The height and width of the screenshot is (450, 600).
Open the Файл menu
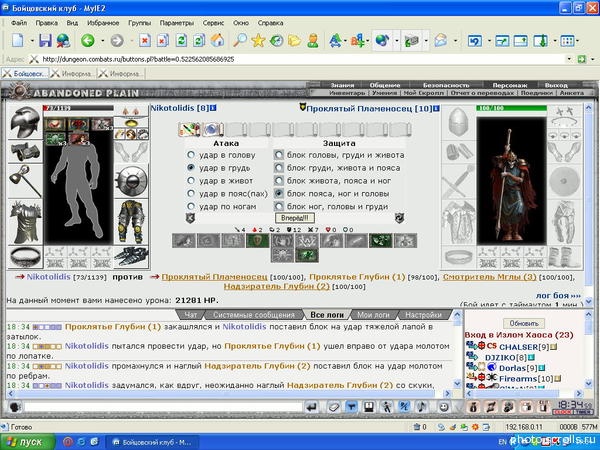pos(19,23)
